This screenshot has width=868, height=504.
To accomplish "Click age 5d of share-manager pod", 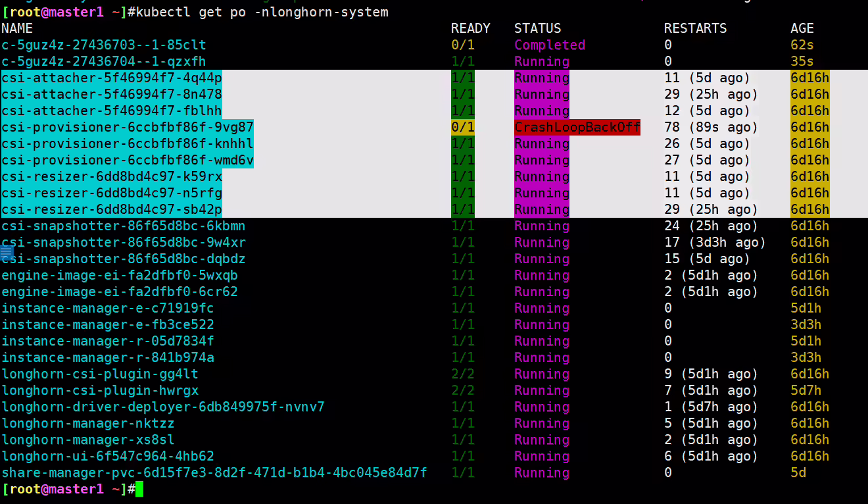I will click(x=798, y=472).
